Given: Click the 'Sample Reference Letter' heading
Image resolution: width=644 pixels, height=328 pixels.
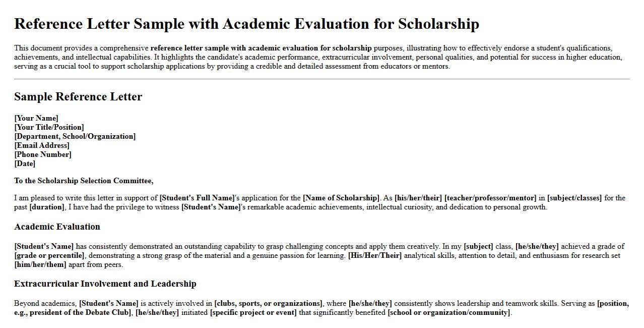Looking at the screenshot, I should coord(78,97).
